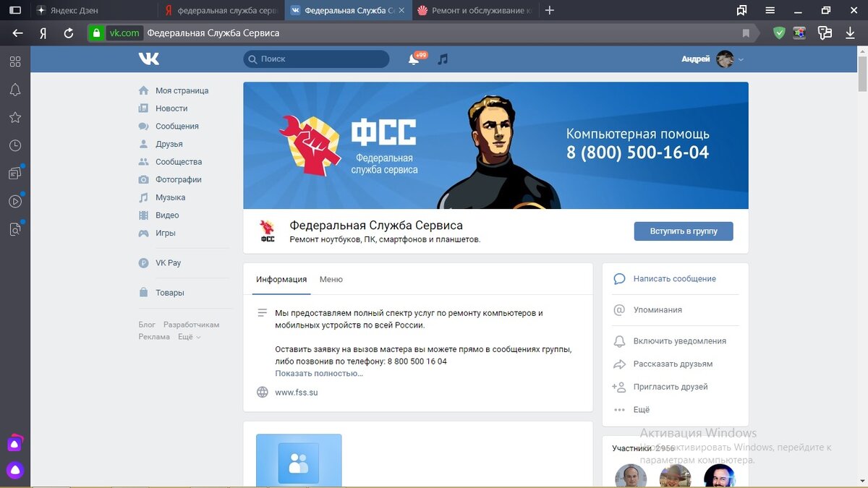Click the group's ФСС avatar logo
This screenshot has width=868, height=488.
coord(268,231)
